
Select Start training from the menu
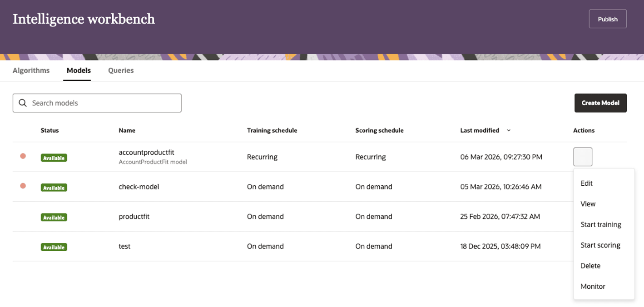point(601,224)
